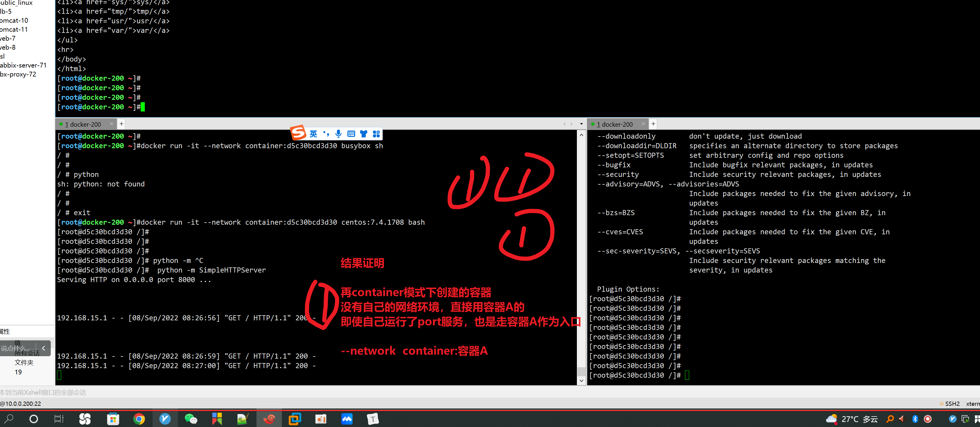Viewport: 980px width, 427px height.
Task: Add a new tab in the left pane
Action: (121, 124)
